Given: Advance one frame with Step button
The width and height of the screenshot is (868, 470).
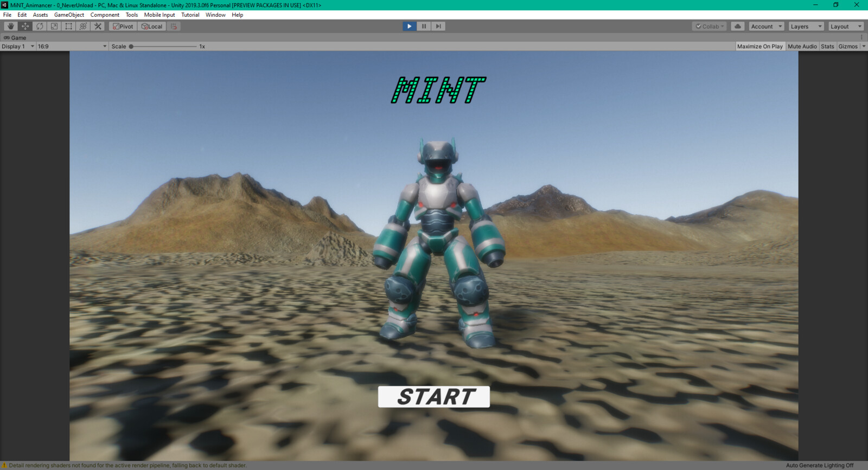Looking at the screenshot, I should (438, 26).
